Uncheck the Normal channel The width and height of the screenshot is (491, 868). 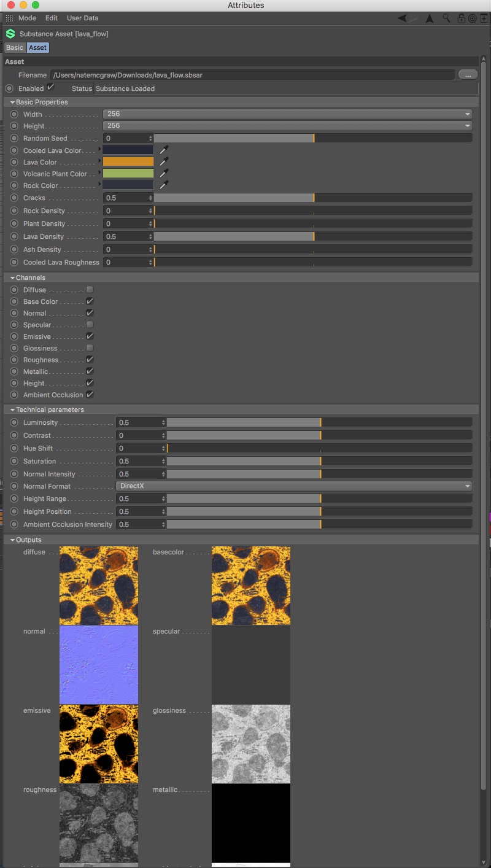tap(90, 312)
